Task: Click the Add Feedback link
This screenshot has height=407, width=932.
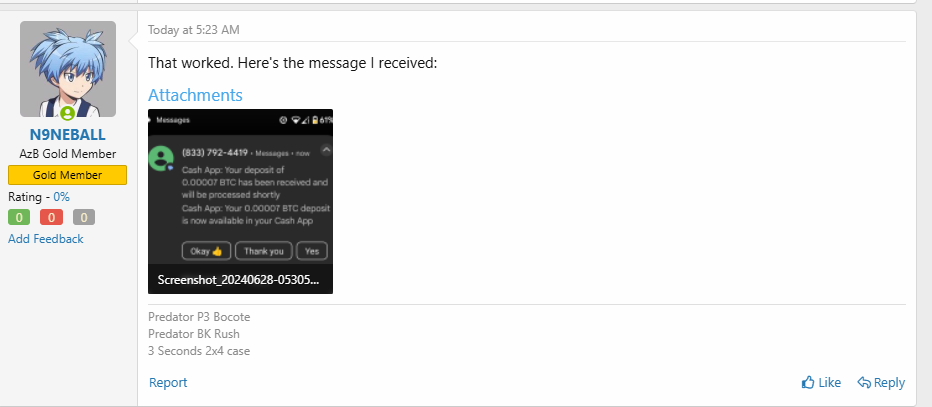Action: [46, 239]
